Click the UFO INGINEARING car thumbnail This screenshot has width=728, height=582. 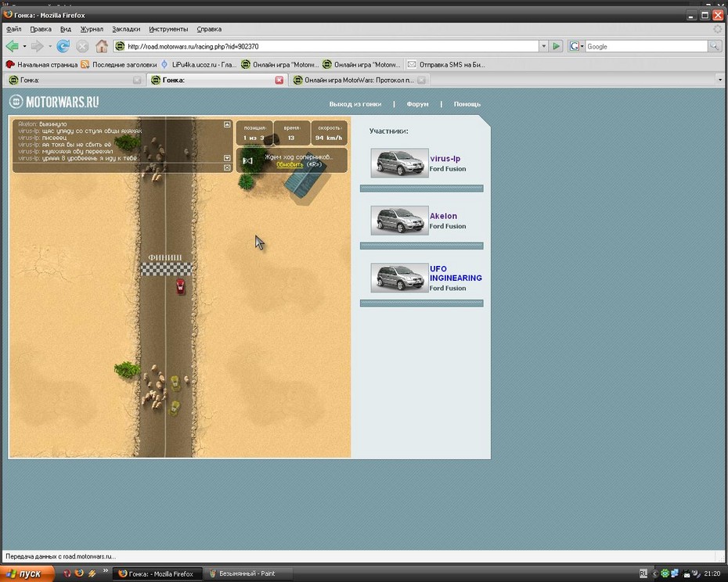point(399,278)
